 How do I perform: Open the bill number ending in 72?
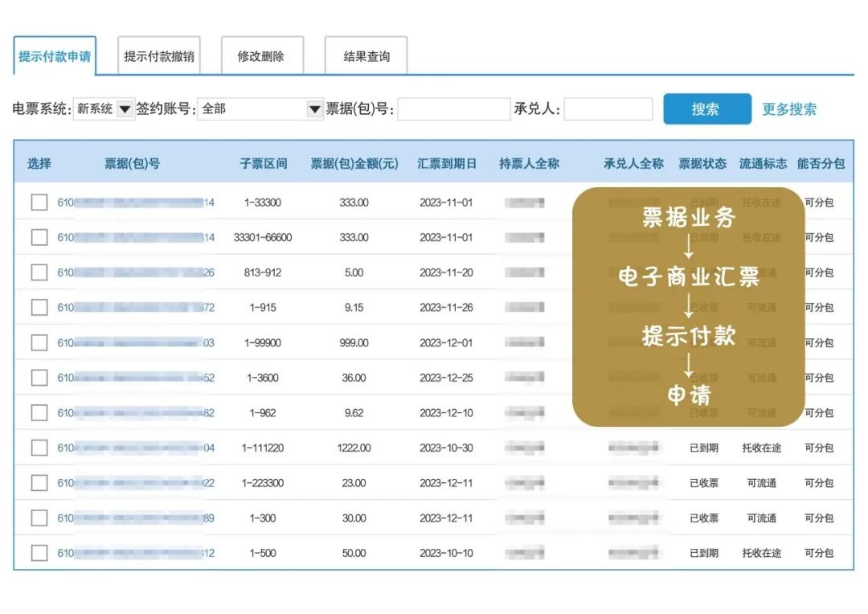(136, 307)
